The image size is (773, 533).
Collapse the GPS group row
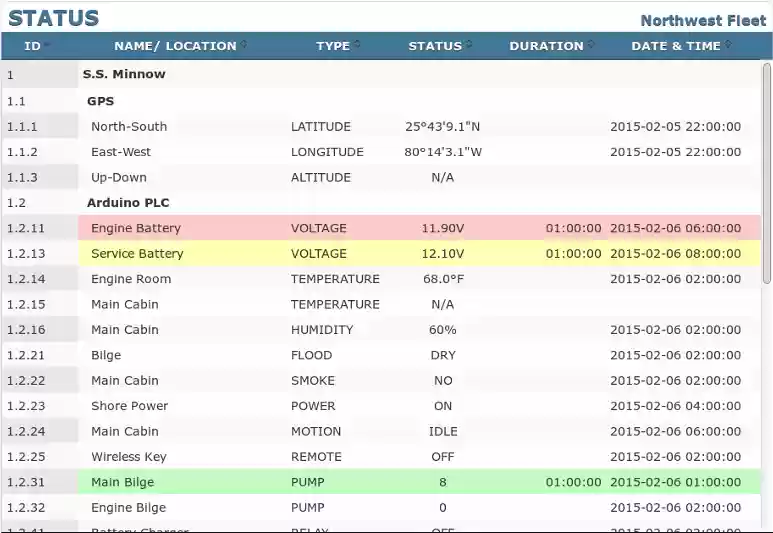(x=100, y=101)
